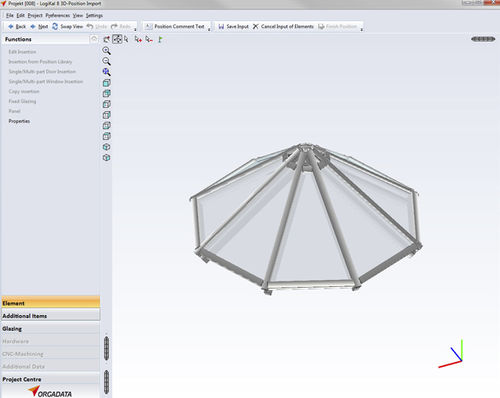Click the pointer with red plus icon
Screen dimensions: 500x398
(x=138, y=39)
